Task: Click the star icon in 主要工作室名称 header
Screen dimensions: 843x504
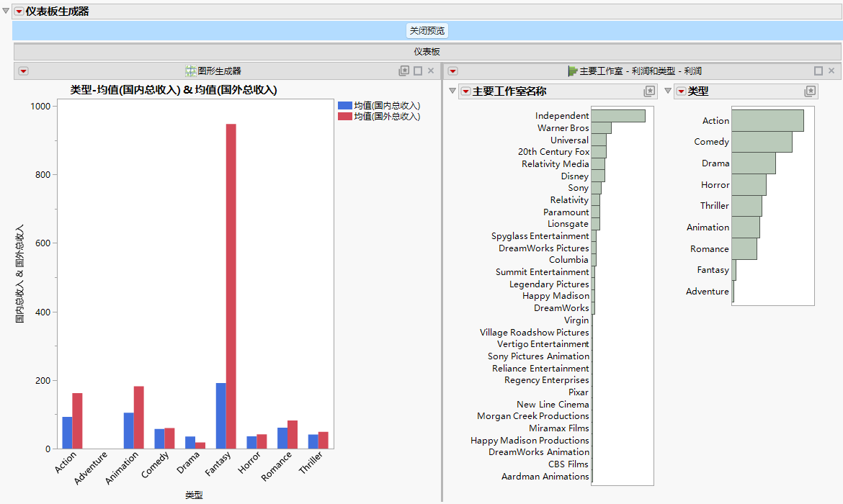Action: (649, 91)
